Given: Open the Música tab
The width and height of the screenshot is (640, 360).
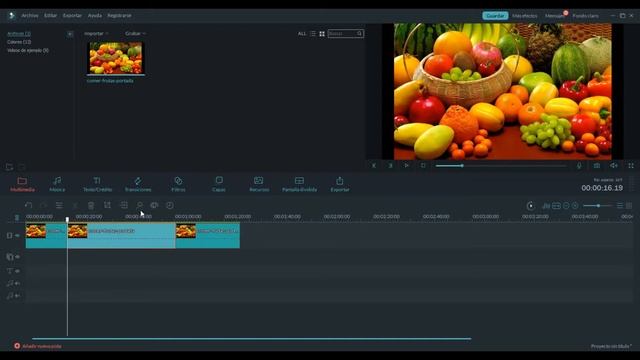Looking at the screenshot, I should [57, 184].
